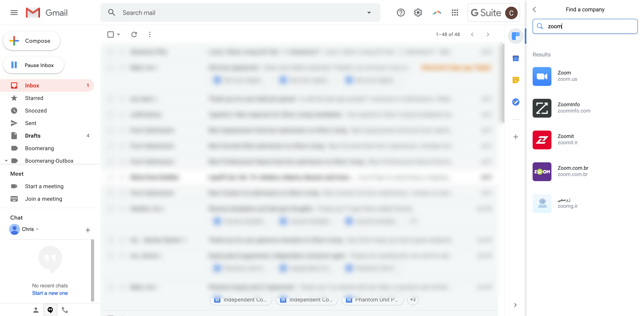The width and height of the screenshot is (644, 316).
Task: Open the main menu hamburger icon
Action: pyautogui.click(x=14, y=13)
